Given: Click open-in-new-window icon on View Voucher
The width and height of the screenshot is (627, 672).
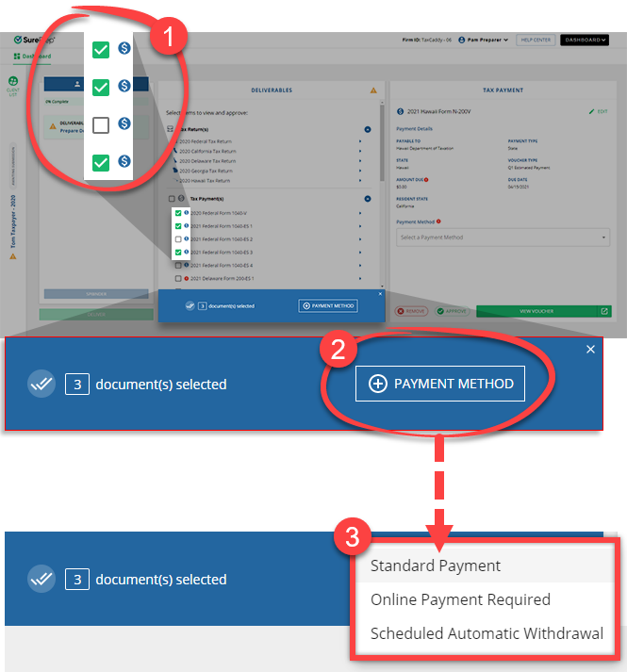Looking at the screenshot, I should pyautogui.click(x=604, y=311).
